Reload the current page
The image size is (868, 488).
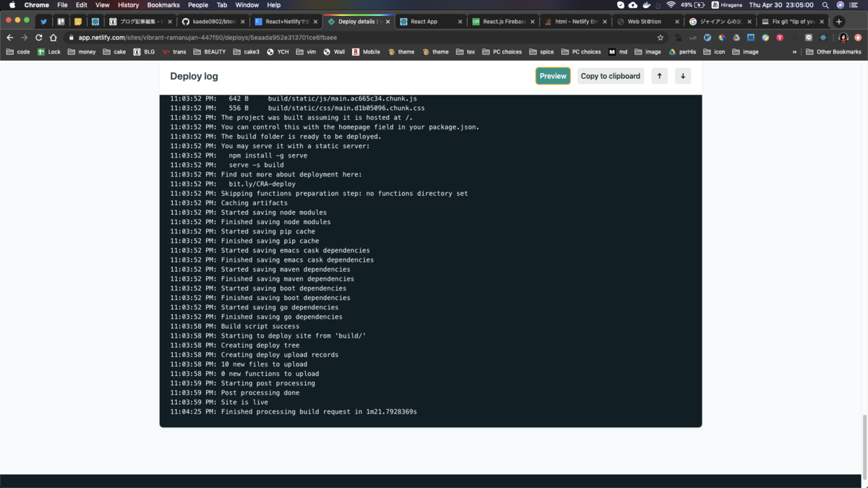38,37
